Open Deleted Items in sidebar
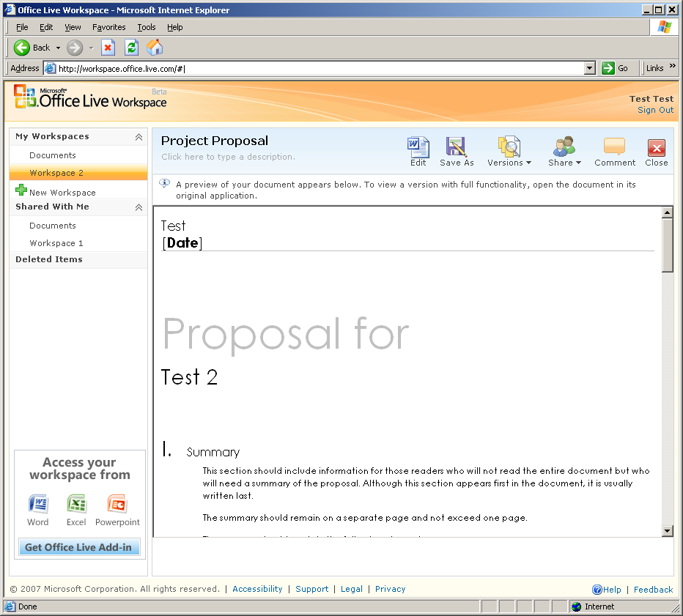Screen dimensions: 683x616 coord(49,259)
